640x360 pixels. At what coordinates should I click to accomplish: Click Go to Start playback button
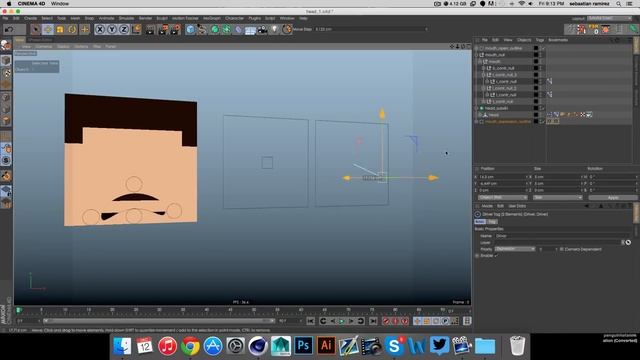coord(311,321)
